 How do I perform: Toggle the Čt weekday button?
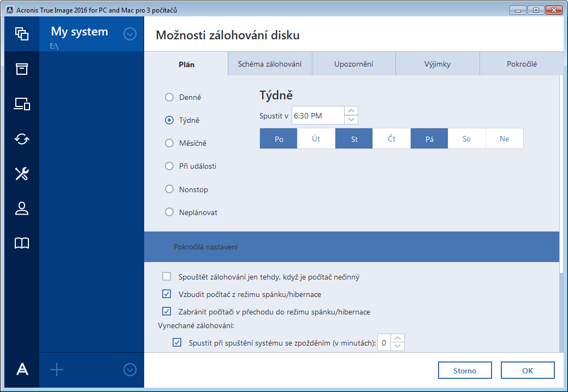392,139
